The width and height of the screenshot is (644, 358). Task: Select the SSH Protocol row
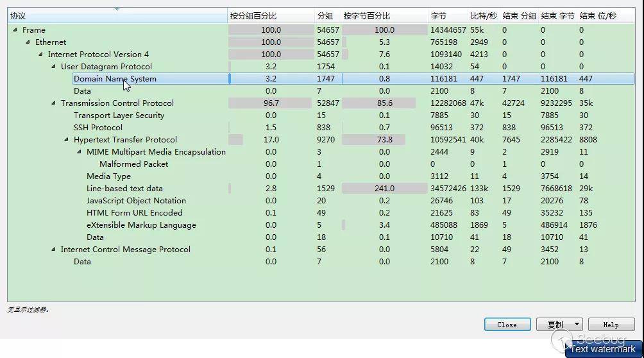tap(321, 128)
